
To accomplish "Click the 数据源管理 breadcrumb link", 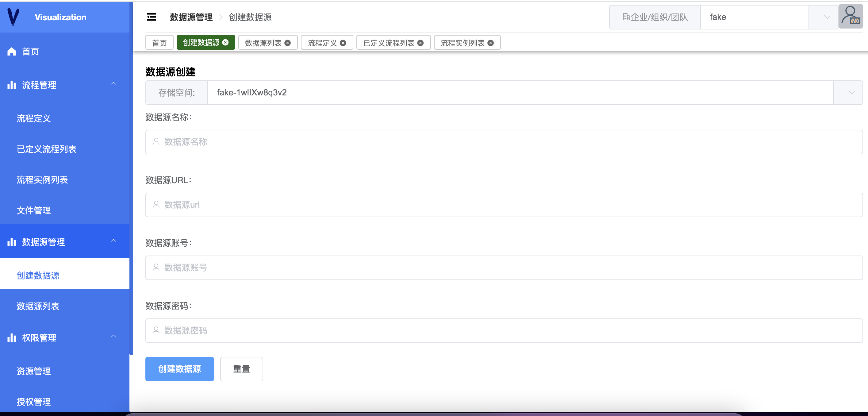I will pyautogui.click(x=191, y=17).
